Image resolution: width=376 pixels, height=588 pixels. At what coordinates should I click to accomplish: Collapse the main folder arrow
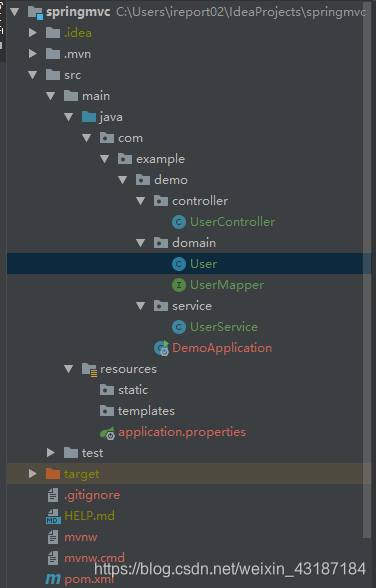pos(51,96)
